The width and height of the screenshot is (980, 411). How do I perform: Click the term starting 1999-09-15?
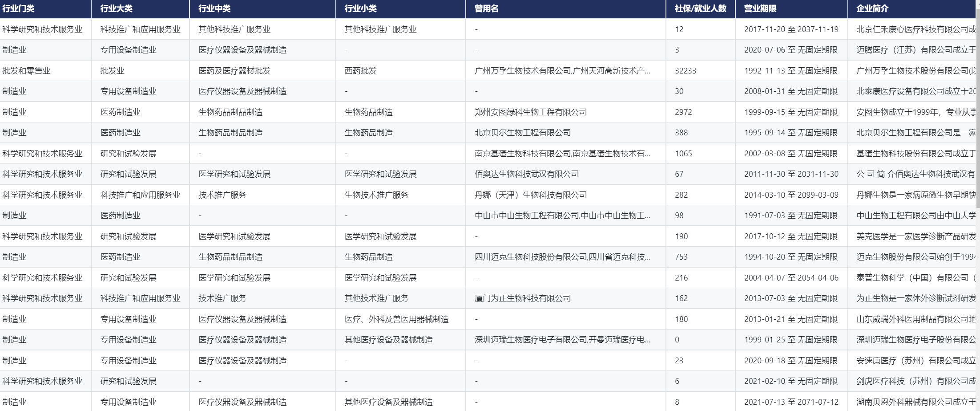(x=791, y=112)
